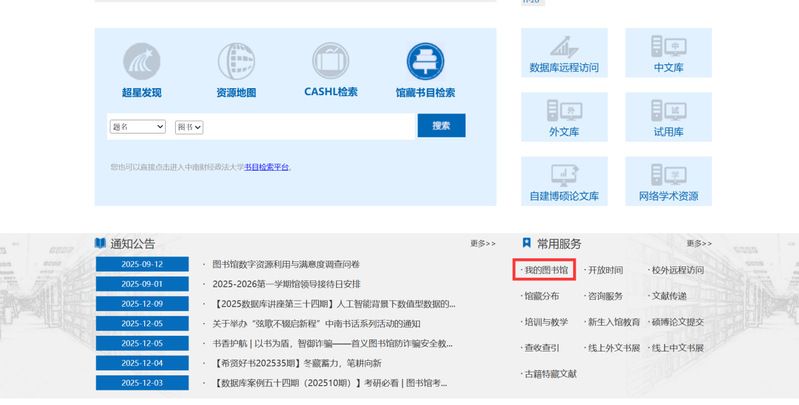Click the 资源地图 globe icon
This screenshot has height=405, width=799.
236,62
